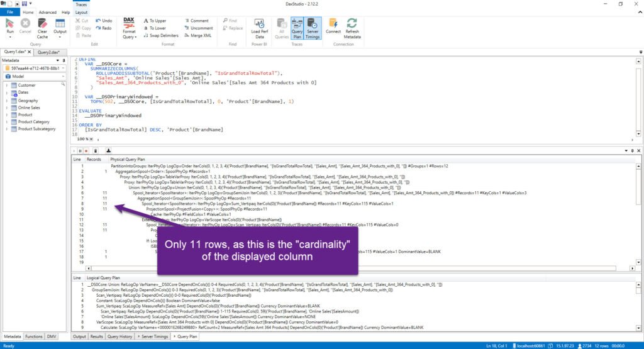Expand the Online Sales table node

(x=7, y=108)
